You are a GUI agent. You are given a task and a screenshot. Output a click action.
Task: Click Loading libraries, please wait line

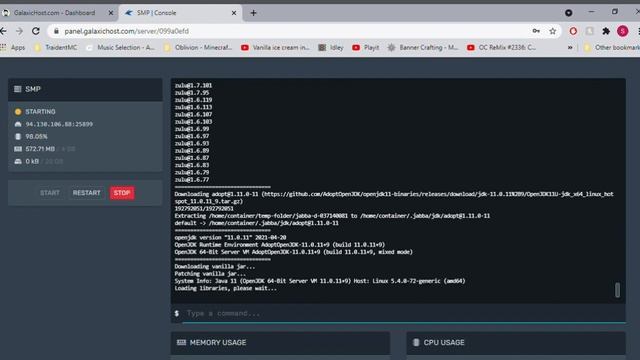point(225,288)
